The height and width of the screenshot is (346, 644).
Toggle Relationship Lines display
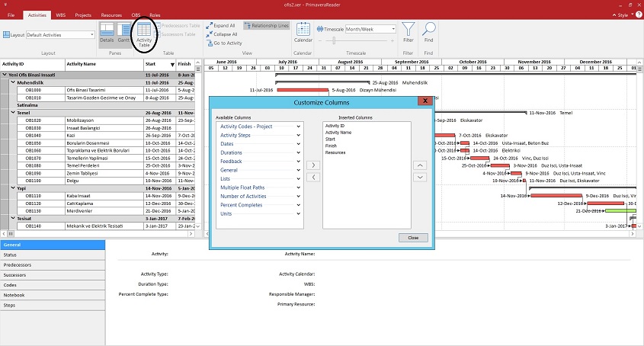click(267, 25)
